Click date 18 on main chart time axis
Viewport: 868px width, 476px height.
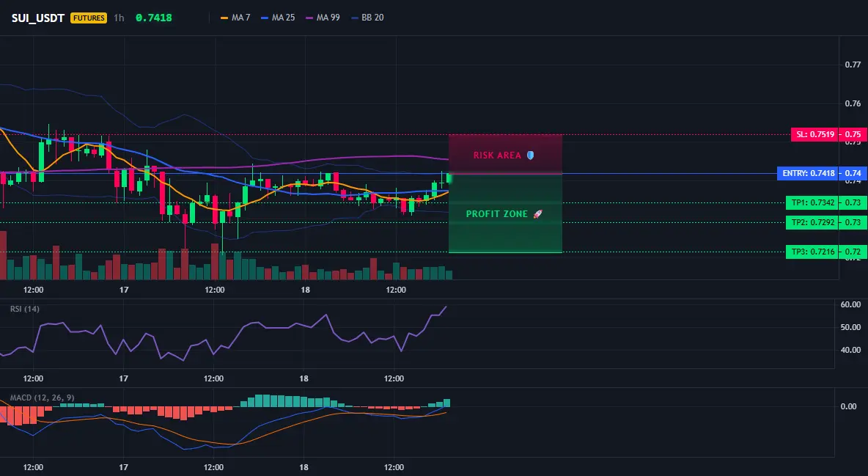pyautogui.click(x=305, y=290)
